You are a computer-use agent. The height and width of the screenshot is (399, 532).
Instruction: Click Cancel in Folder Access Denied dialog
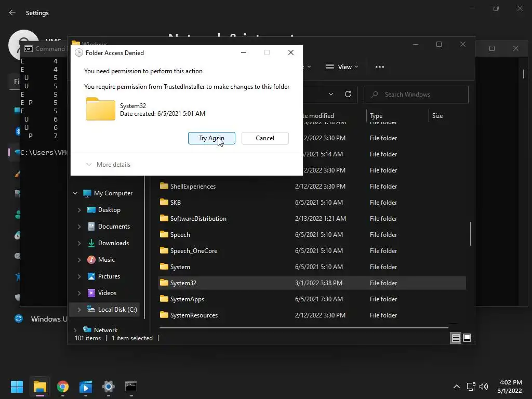tap(265, 138)
